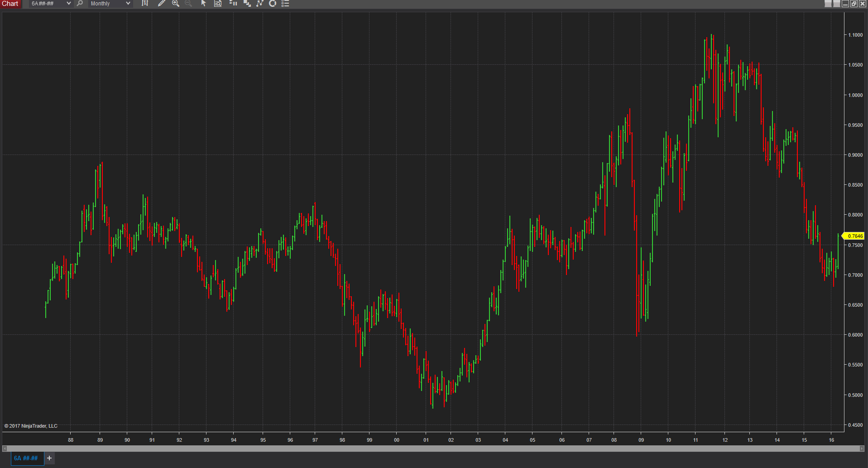Open the Monthly interval dropdown
This screenshot has height=468, width=868.
pos(110,4)
